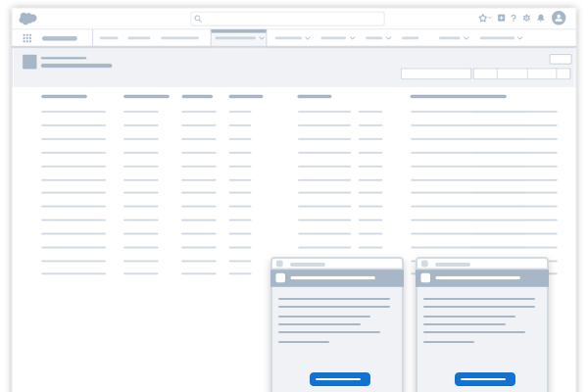Image resolution: width=588 pixels, height=392 pixels.
Task: View notifications via the bell icon
Action: pos(540,18)
